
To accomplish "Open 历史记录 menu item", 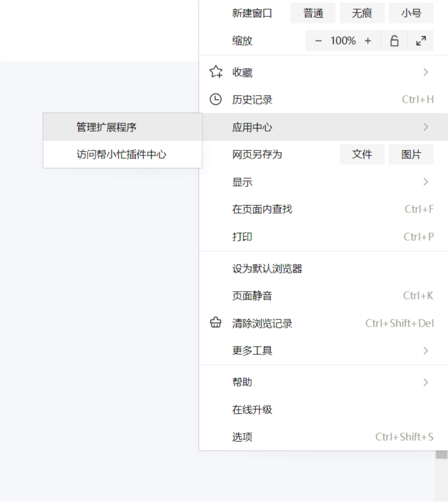I will coord(323,99).
